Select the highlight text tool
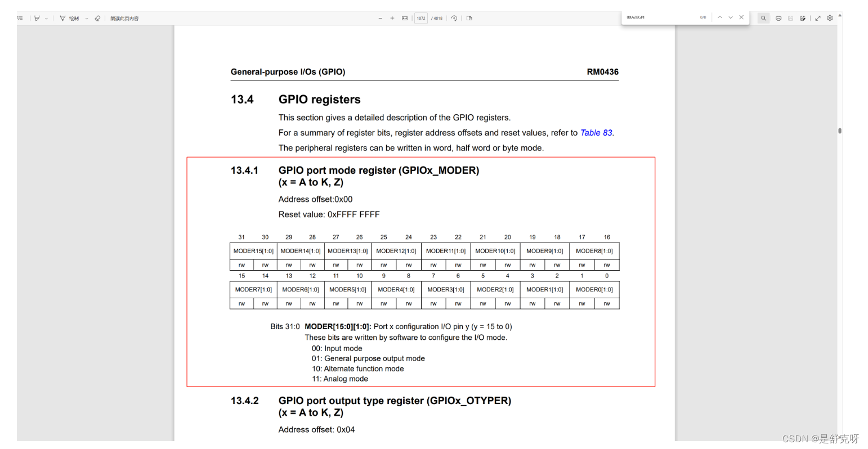The width and height of the screenshot is (868, 449). click(37, 18)
